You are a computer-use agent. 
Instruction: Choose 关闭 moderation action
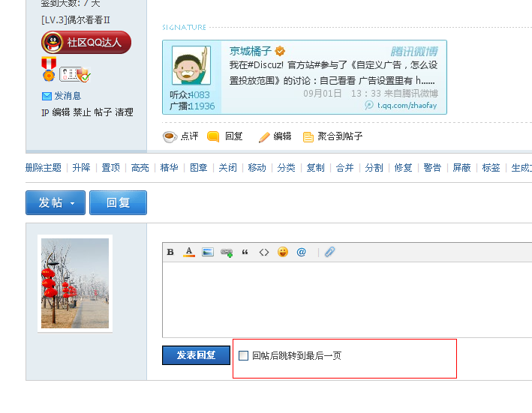(x=227, y=168)
